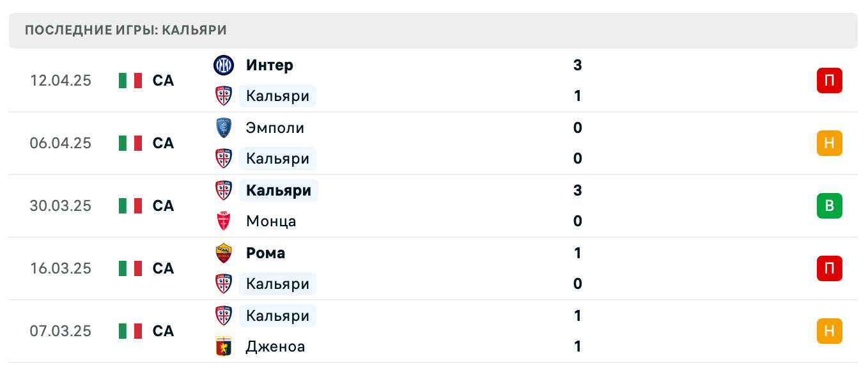Select the Roma club logo
This screenshot has height=372, width=868.
click(x=224, y=253)
